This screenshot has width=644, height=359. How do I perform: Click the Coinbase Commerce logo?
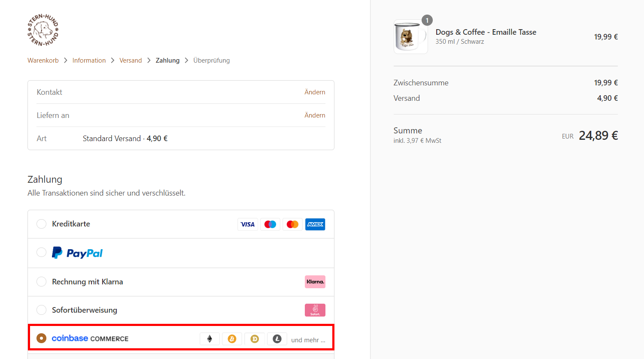coord(90,338)
